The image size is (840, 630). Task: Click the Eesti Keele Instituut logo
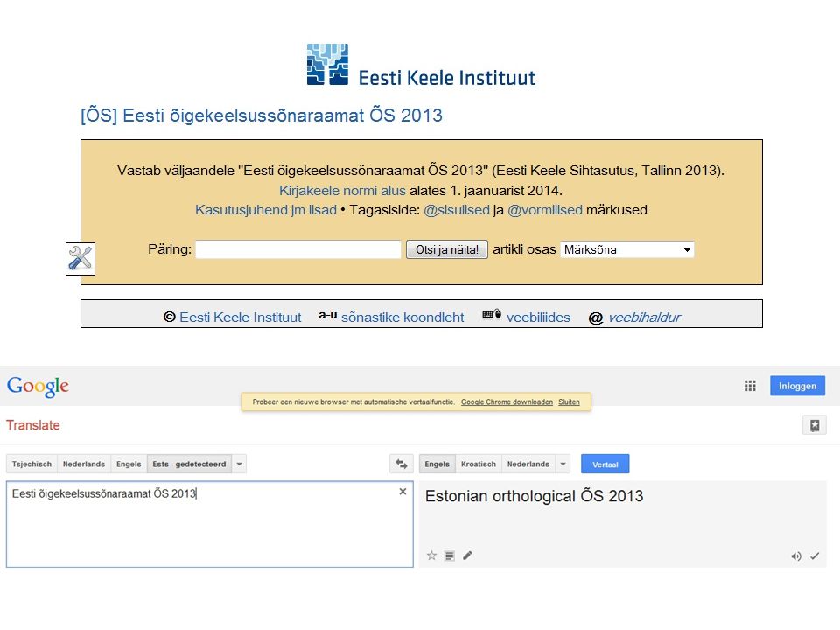[x=421, y=65]
